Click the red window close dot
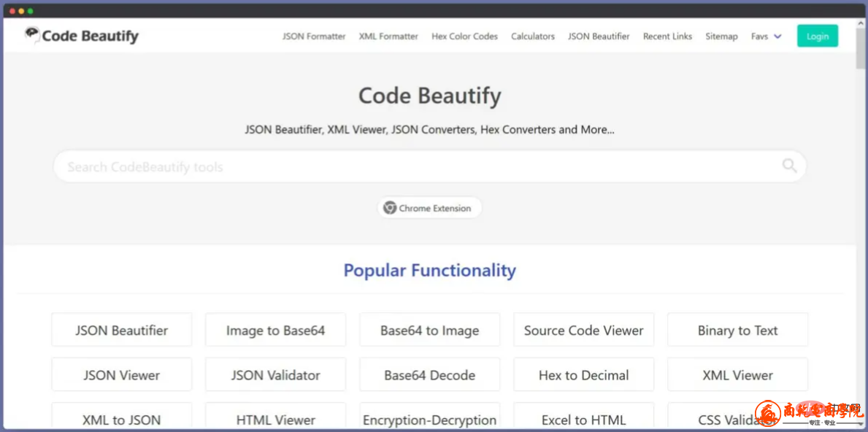The height and width of the screenshot is (432, 868). click(12, 11)
